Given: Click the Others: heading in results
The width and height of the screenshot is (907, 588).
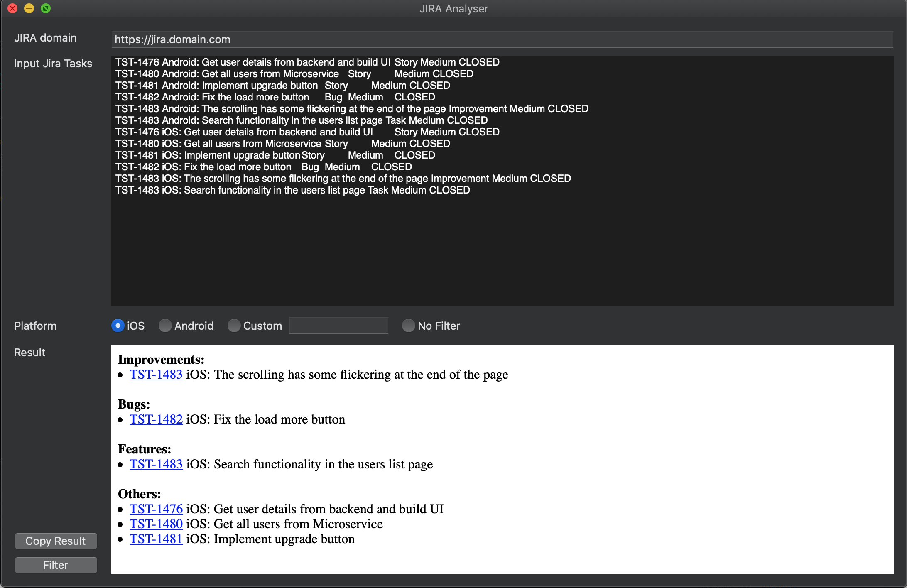Looking at the screenshot, I should point(140,494).
